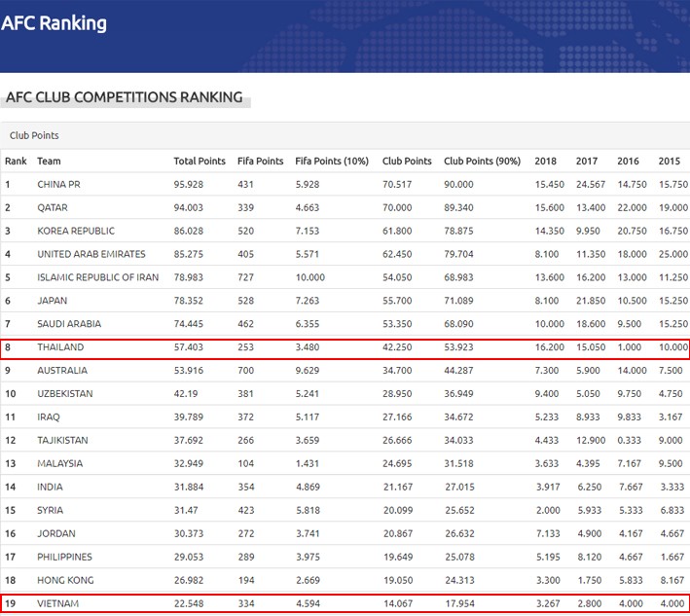Click Iraq Fifa points (10%) 5.117
Image resolution: width=690 pixels, height=616 pixels.
(308, 417)
